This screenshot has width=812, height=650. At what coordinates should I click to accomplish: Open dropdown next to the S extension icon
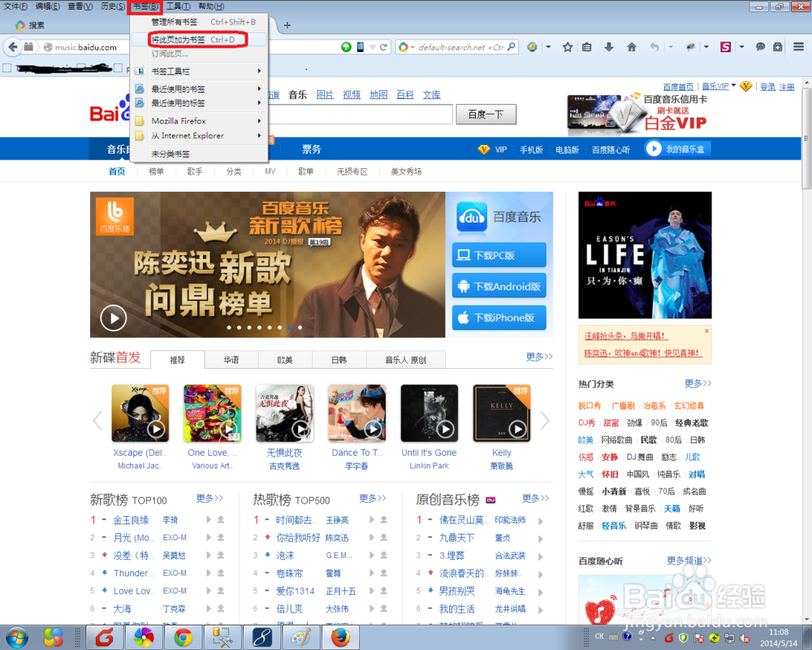pyautogui.click(x=741, y=47)
